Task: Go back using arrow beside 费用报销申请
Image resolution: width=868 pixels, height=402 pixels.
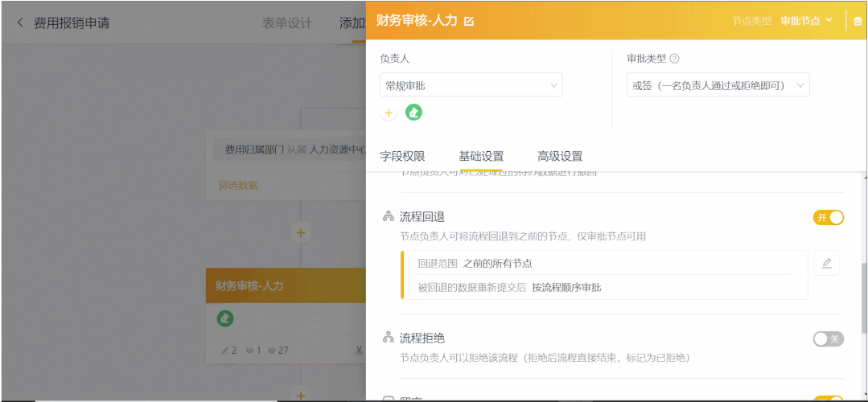Action: click(20, 23)
